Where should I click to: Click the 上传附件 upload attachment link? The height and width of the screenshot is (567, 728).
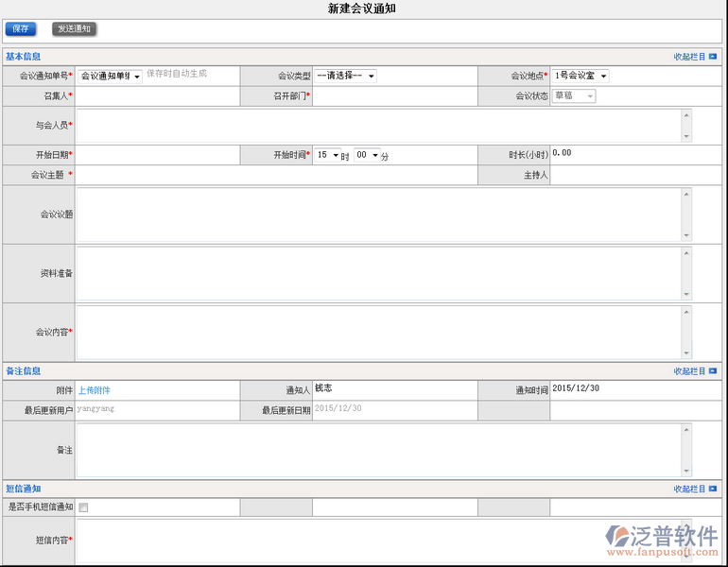point(94,390)
